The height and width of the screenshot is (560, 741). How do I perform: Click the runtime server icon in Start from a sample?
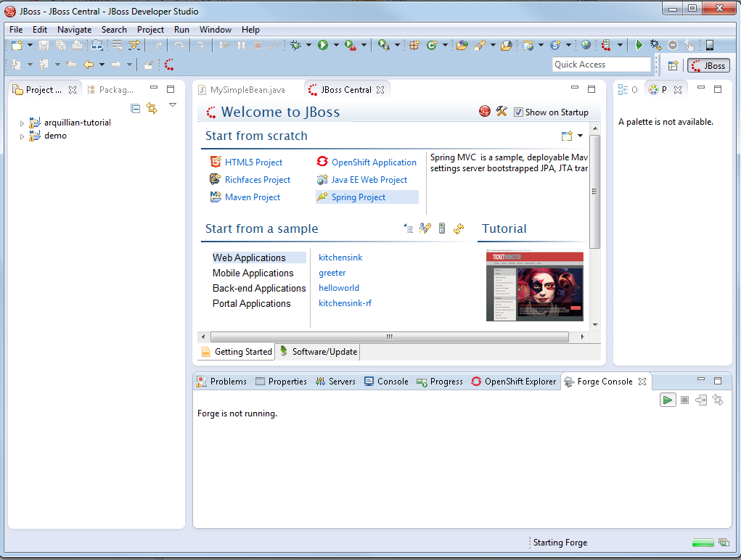coord(442,228)
